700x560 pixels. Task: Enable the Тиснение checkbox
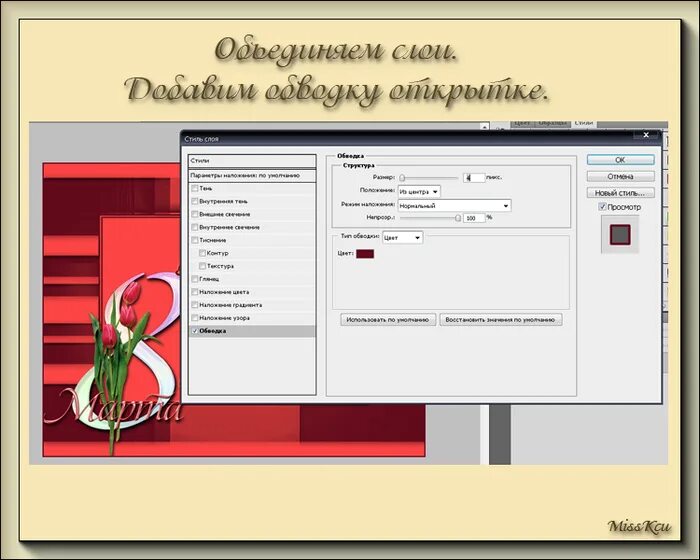[195, 240]
